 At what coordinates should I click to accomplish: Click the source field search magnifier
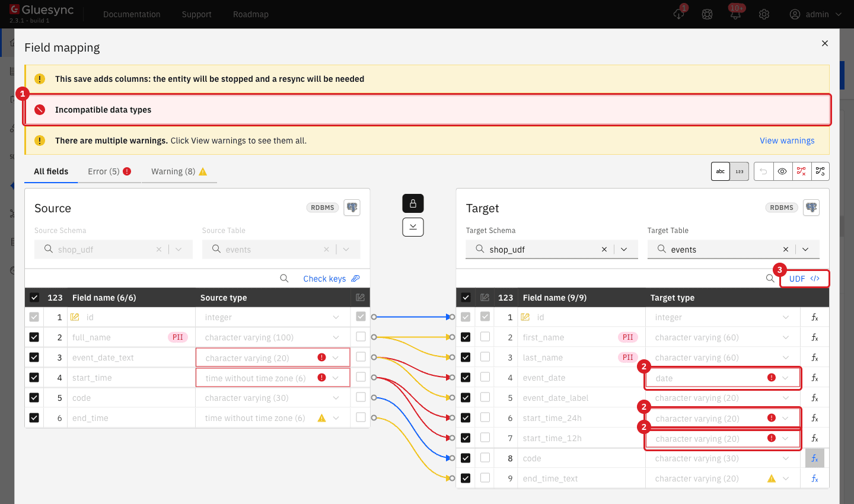[x=284, y=279]
